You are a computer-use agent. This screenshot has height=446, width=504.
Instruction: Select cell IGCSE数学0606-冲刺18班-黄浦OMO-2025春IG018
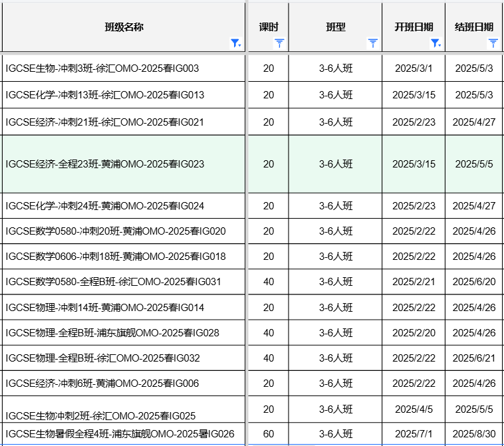(124, 257)
